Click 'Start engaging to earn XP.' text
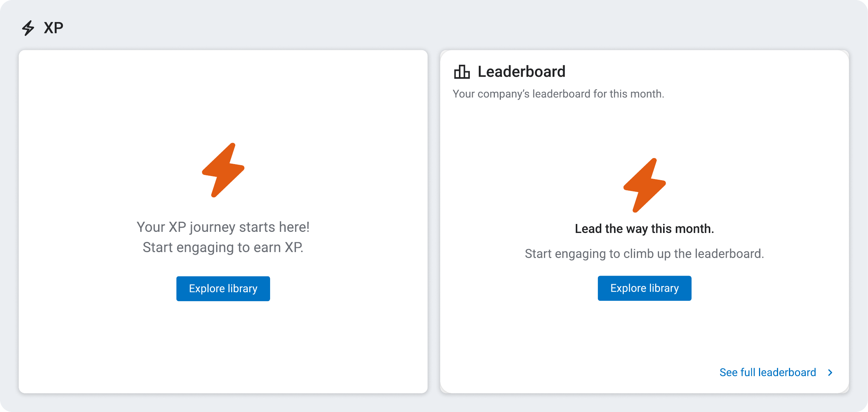The image size is (868, 412). 223,248
